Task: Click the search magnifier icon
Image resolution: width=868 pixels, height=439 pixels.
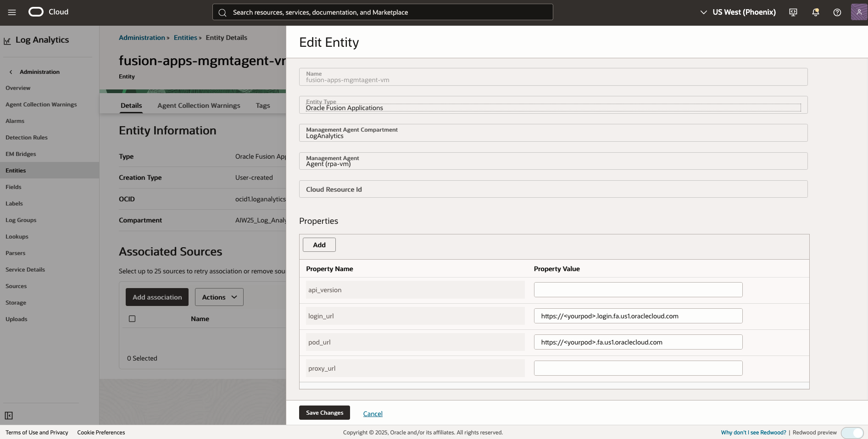Action: click(223, 12)
